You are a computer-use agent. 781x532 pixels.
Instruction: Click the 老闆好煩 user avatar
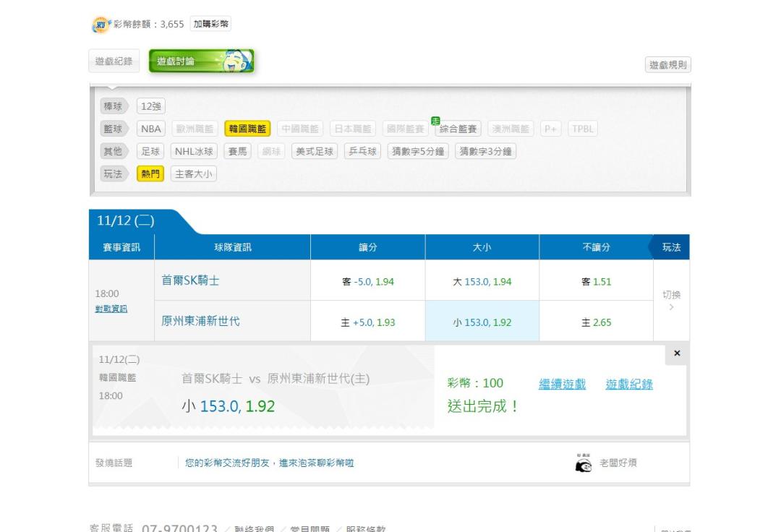(584, 463)
